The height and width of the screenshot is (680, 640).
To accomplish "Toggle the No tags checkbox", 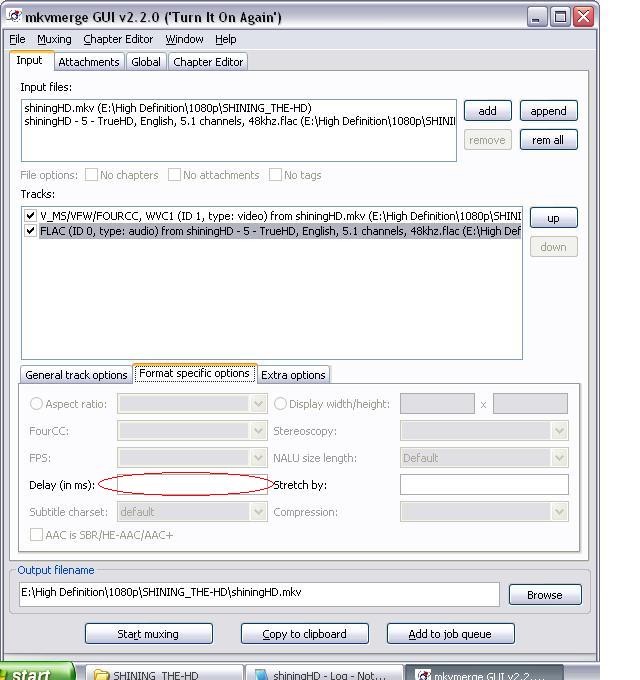I will click(x=275, y=175).
